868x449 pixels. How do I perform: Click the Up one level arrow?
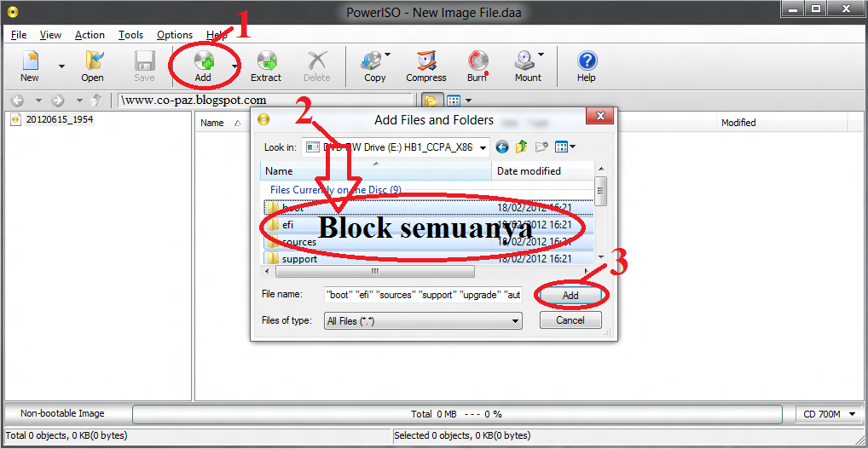96,101
